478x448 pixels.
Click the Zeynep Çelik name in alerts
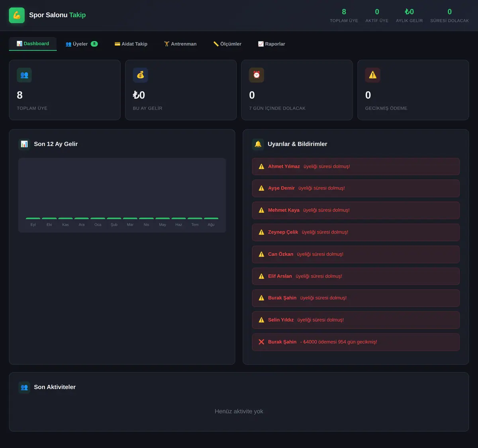[x=283, y=232]
